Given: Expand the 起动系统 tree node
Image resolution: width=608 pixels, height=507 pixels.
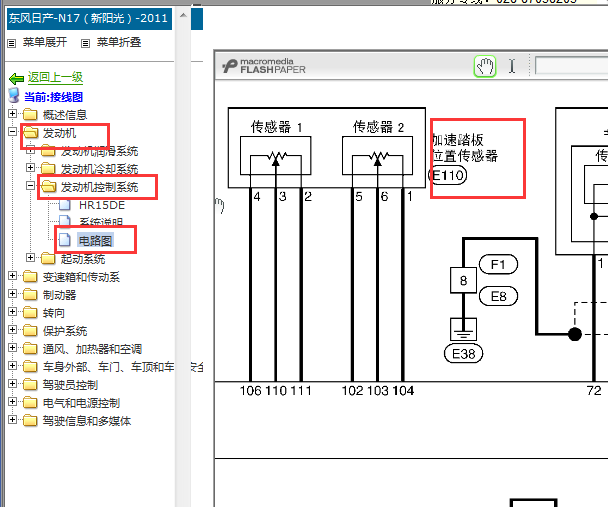Looking at the screenshot, I should (x=31, y=257).
